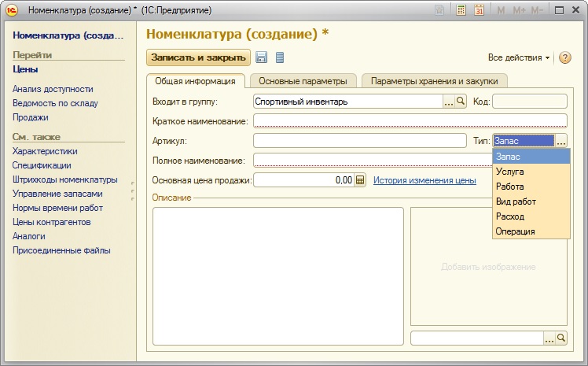Open История изменения цены link
This screenshot has width=588, height=366.
click(x=424, y=180)
